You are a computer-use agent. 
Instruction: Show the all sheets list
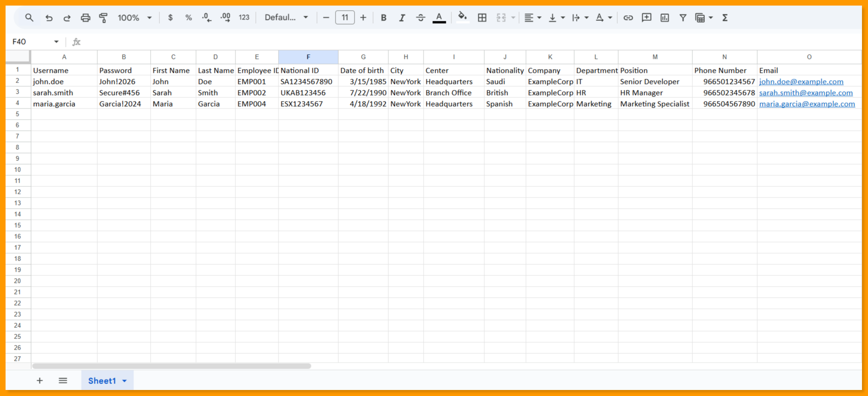pos(63,381)
